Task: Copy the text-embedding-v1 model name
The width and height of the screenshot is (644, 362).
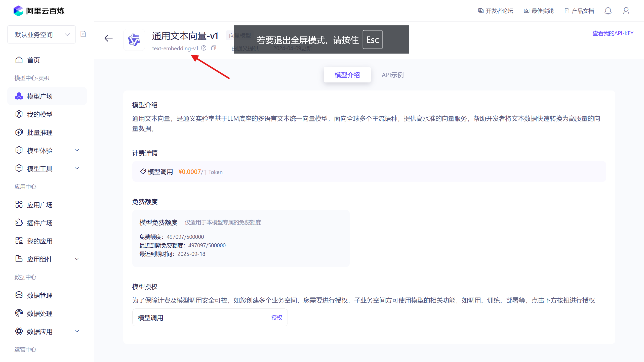Action: 214,48
